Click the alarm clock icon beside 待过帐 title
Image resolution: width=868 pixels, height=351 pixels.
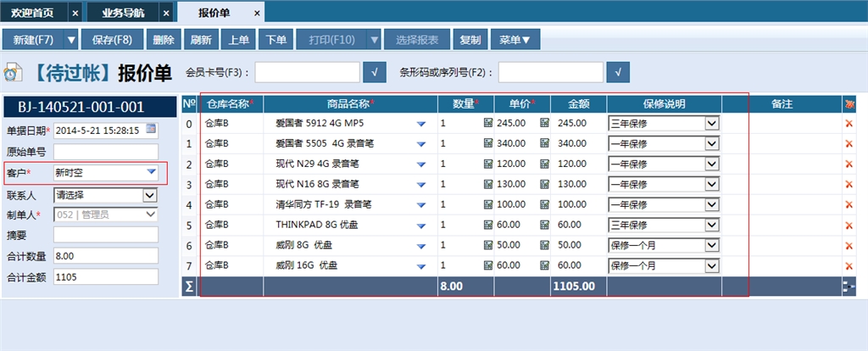14,73
